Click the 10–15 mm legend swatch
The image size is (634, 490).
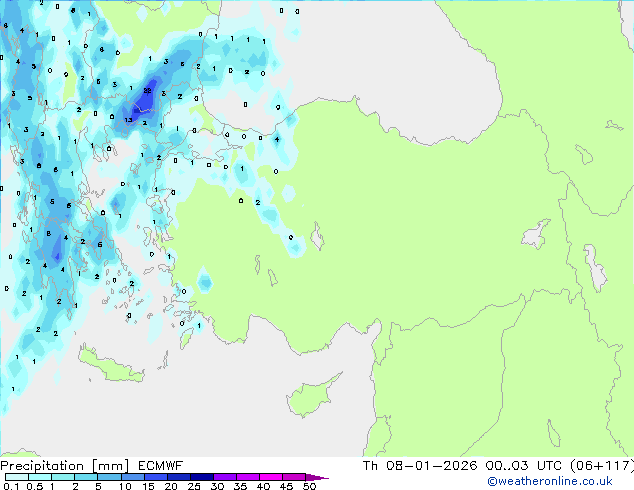pos(132,477)
